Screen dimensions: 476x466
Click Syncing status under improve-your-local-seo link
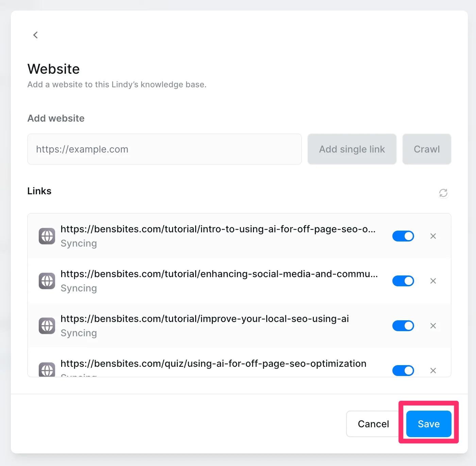click(x=79, y=333)
